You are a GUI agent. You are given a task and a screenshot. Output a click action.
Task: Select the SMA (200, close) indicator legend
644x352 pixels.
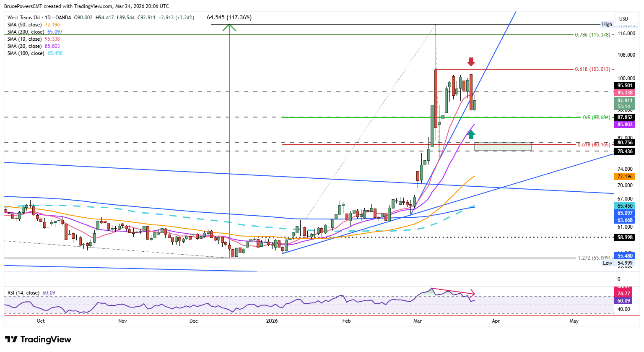(x=35, y=32)
